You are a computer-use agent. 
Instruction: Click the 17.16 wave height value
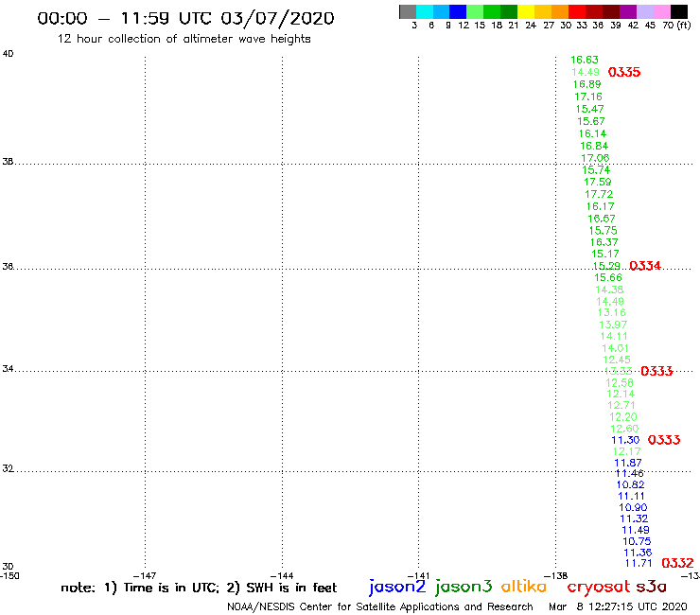(x=588, y=97)
